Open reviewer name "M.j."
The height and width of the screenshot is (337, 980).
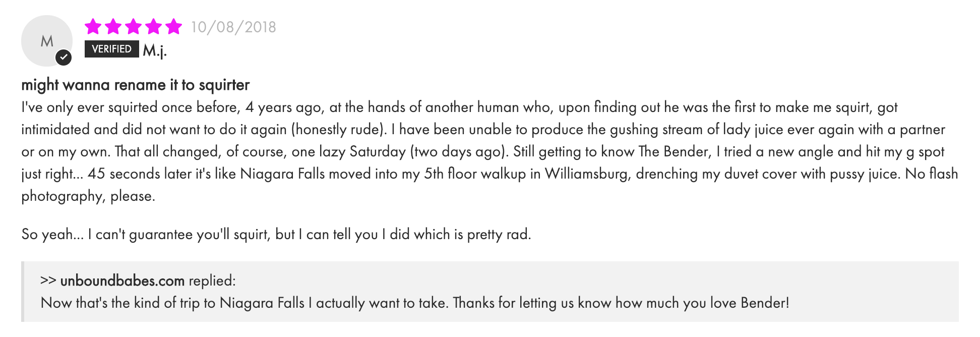tap(154, 50)
